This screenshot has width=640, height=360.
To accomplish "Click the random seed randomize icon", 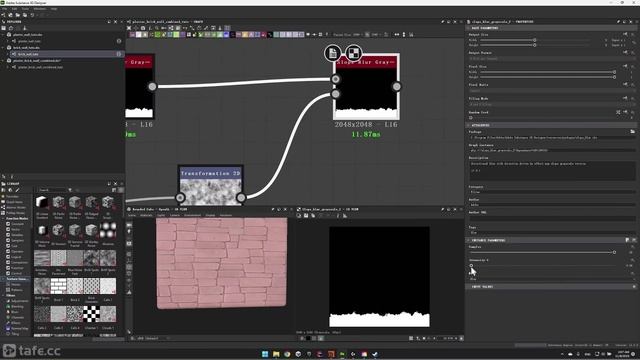I will coord(618,112).
